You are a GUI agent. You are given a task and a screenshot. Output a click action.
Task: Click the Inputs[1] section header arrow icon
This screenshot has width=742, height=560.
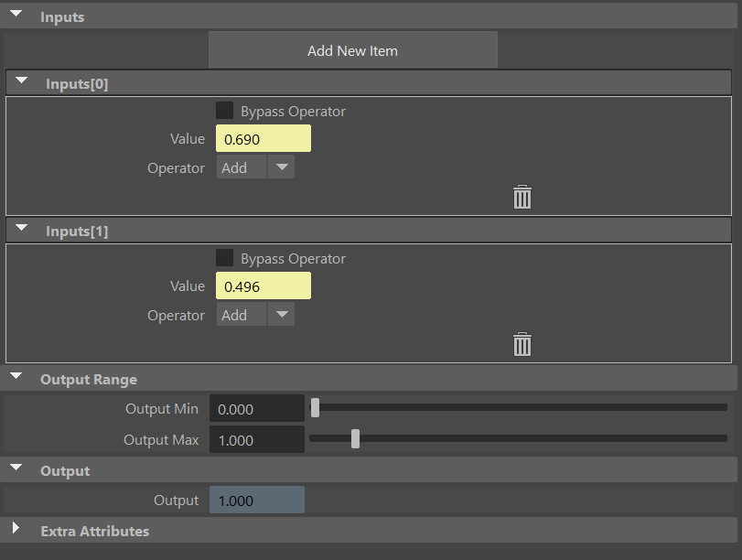click(21, 229)
